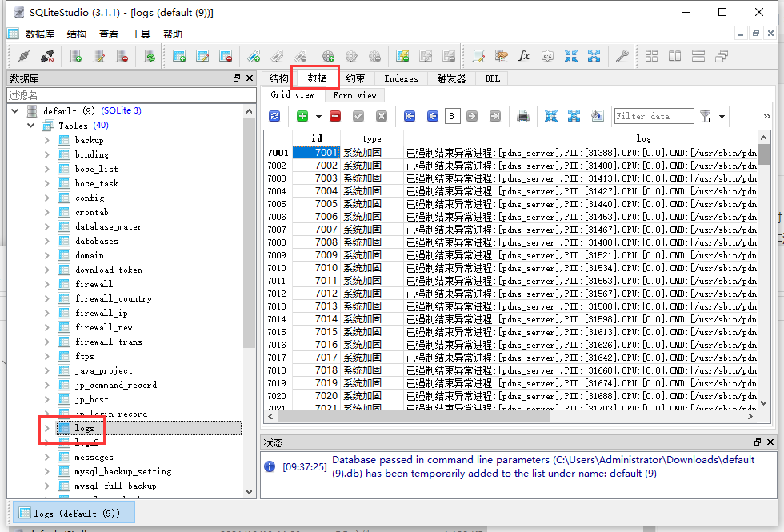This screenshot has height=532, width=784.
Task: Expand the firewall_ip table node
Action: coord(47,313)
